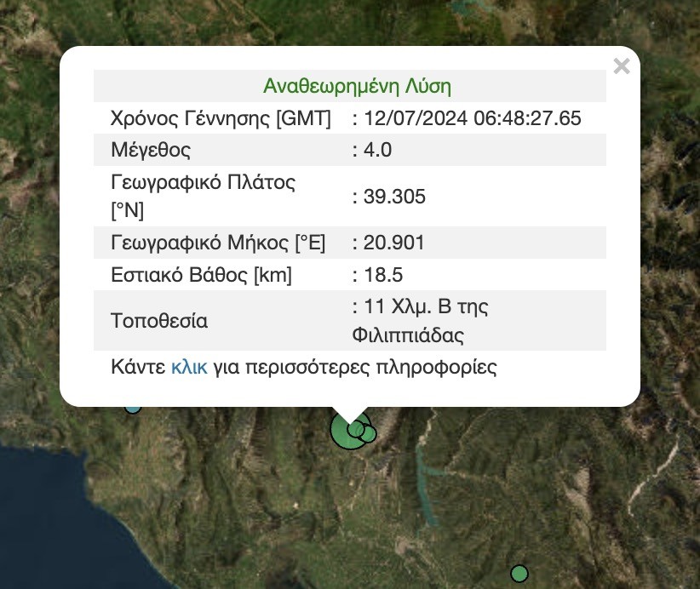Select the green earthquake marker near the bottom right of the map
Screen dimensions: 700x589
click(519, 574)
